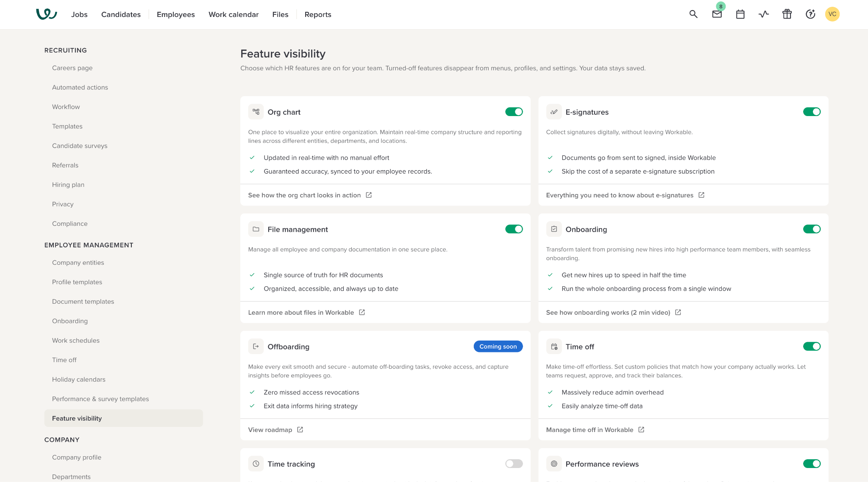
Task: Click external link icon beside View roadmap
Action: pyautogui.click(x=300, y=429)
